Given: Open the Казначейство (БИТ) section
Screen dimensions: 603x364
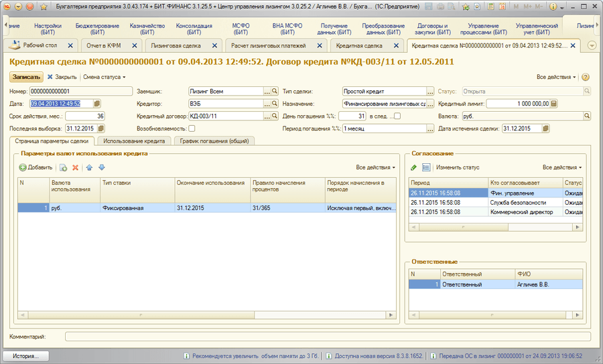Looking at the screenshot, I should click(x=147, y=29).
